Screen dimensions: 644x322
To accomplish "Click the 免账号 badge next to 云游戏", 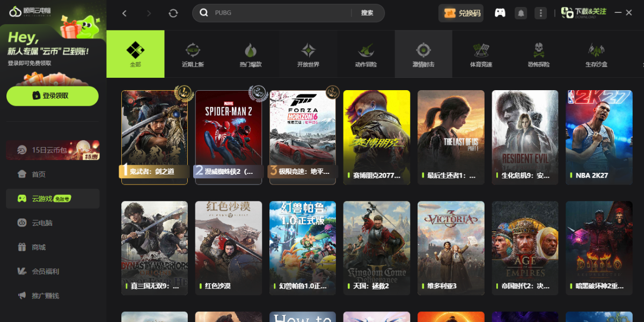I will (x=62, y=199).
